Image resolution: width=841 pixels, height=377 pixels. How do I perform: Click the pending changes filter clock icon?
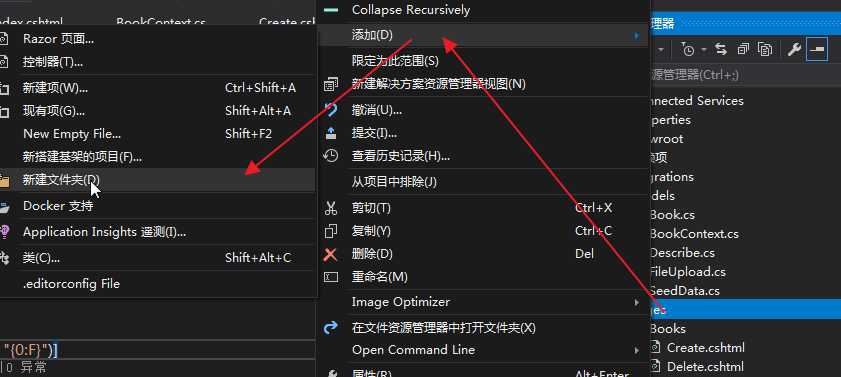click(x=688, y=50)
